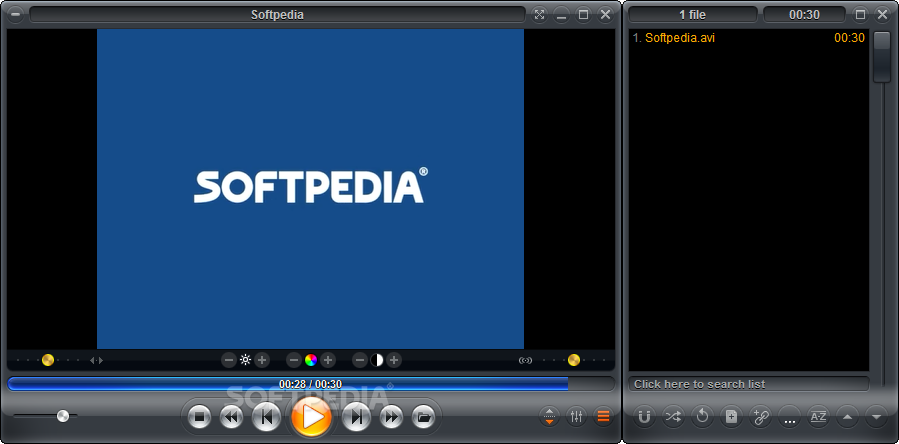Click the left-right arrows balance icon
The width and height of the screenshot is (899, 444).
(x=96, y=360)
